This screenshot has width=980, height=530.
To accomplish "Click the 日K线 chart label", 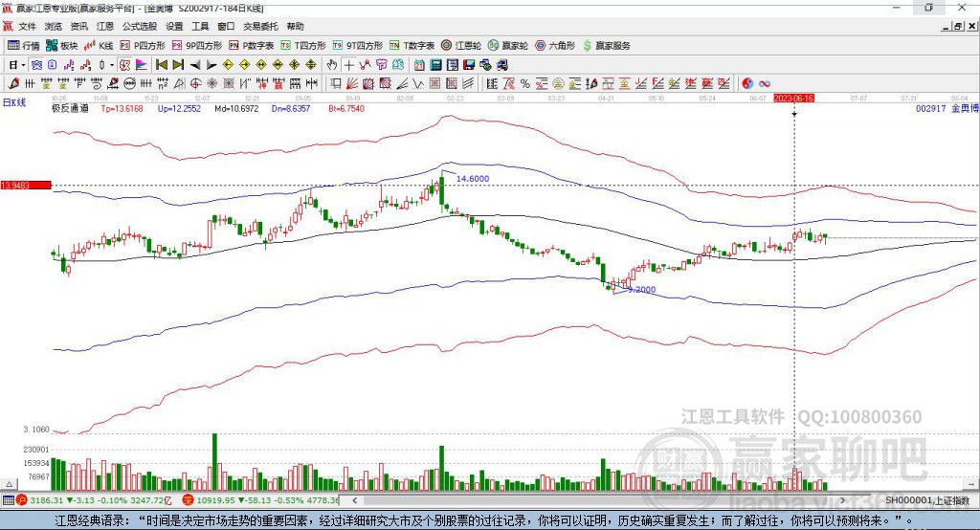I will tap(14, 103).
